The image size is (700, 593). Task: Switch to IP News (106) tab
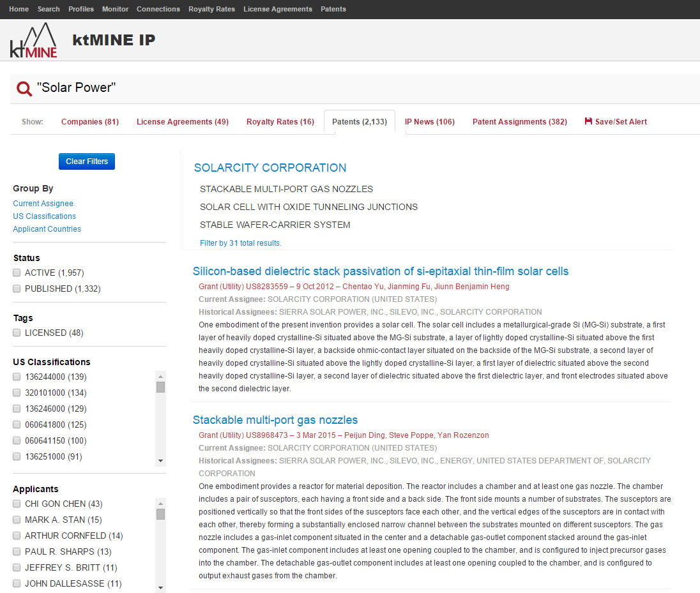point(429,122)
